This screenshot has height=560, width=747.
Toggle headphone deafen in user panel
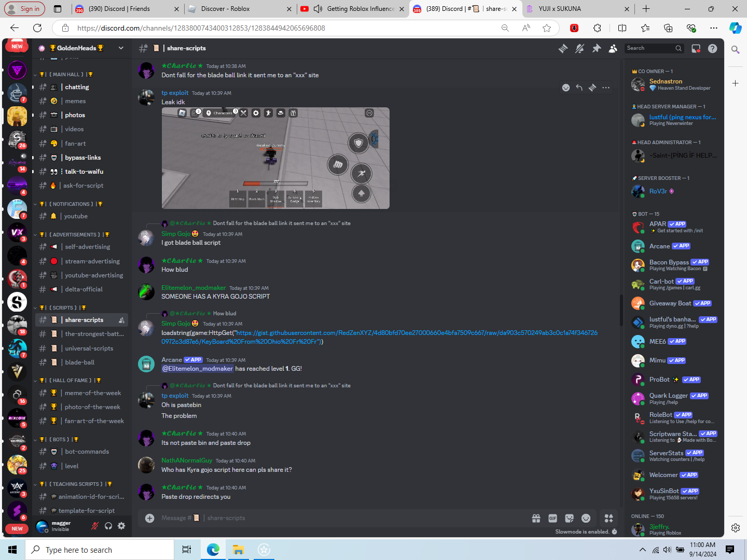(108, 526)
